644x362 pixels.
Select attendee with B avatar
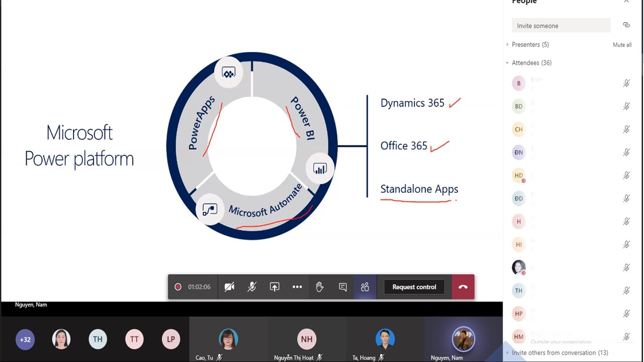point(519,83)
